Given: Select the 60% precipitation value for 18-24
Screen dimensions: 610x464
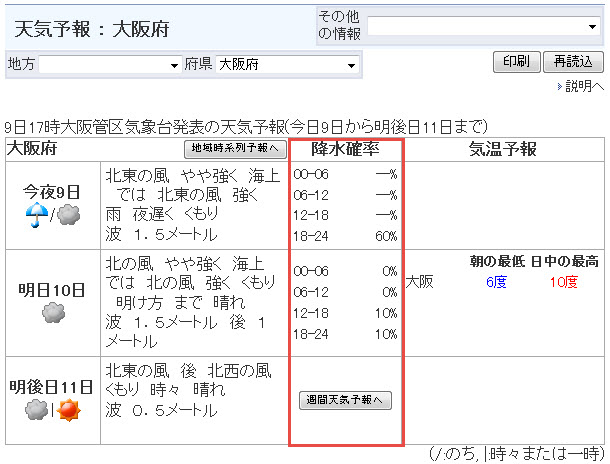Looking at the screenshot, I should 385,237.
